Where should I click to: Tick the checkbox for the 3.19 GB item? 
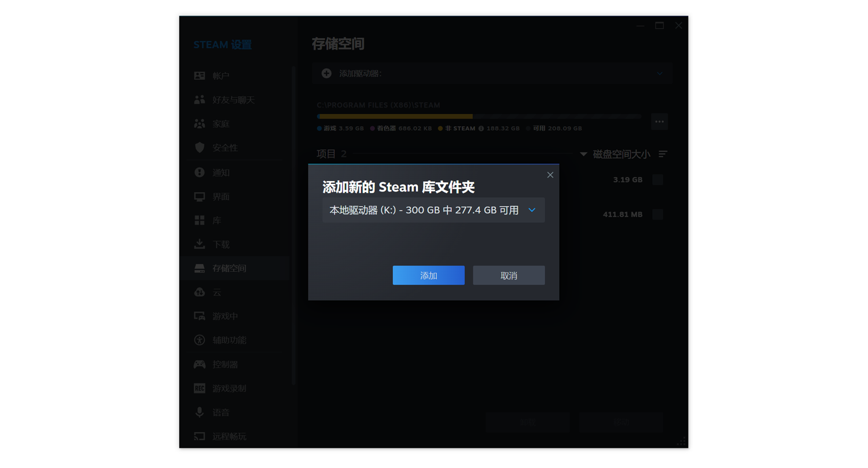click(658, 180)
